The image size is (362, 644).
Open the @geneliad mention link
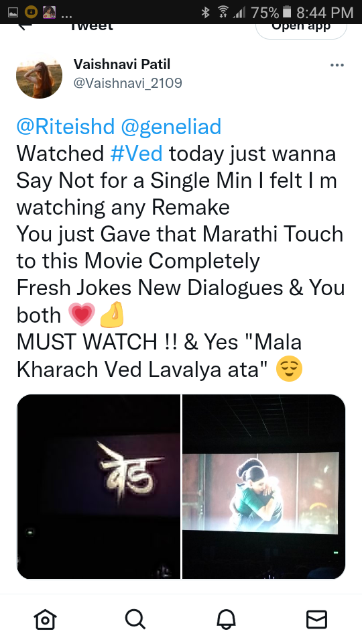[171, 127]
